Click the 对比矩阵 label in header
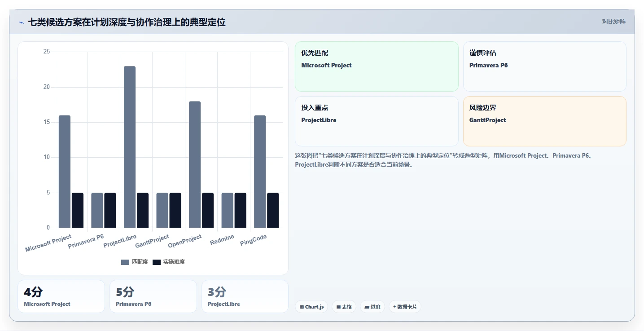 pos(613,22)
